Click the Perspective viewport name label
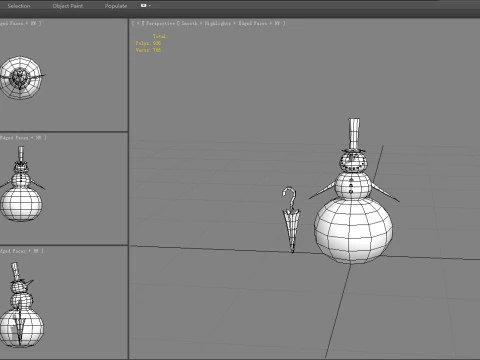The image size is (480, 360). [160, 23]
